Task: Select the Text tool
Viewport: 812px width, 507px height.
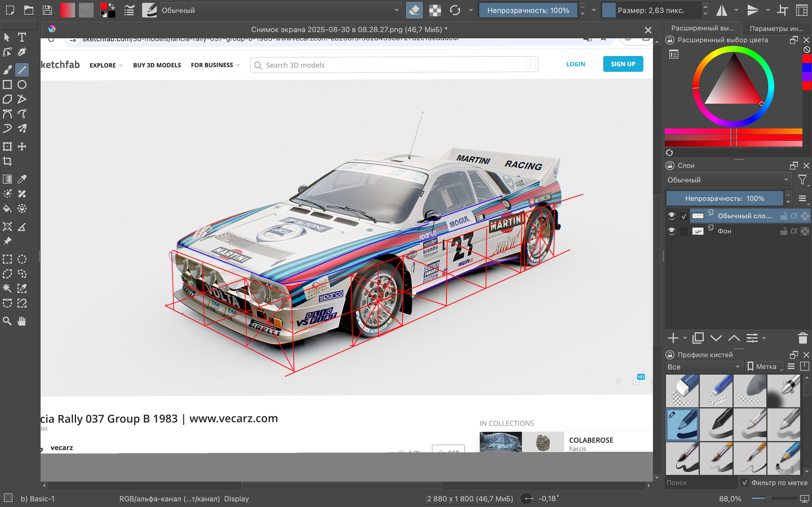Action: click(22, 37)
